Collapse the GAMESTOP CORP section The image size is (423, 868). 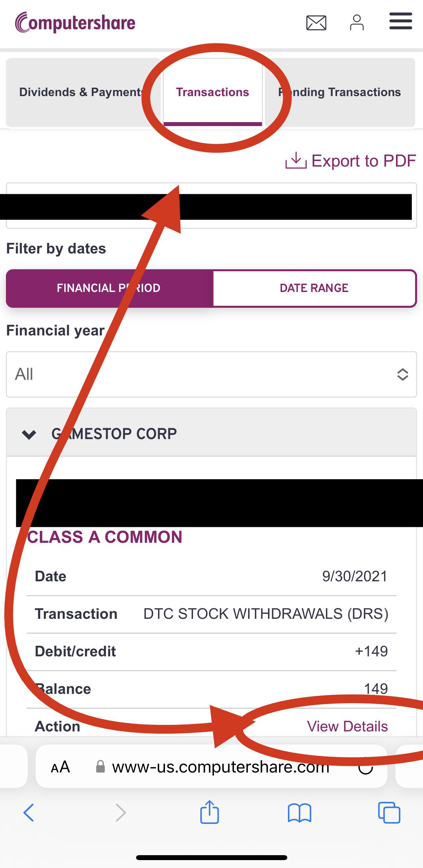pos(29,434)
